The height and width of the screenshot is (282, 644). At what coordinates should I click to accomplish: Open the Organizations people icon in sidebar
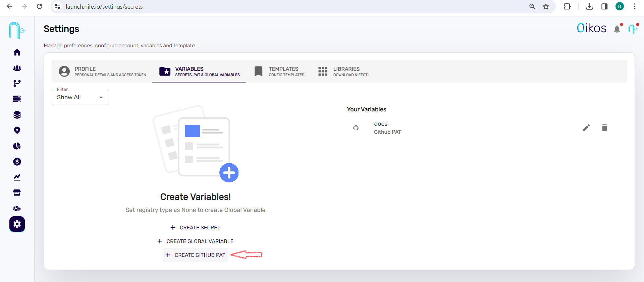tap(17, 68)
